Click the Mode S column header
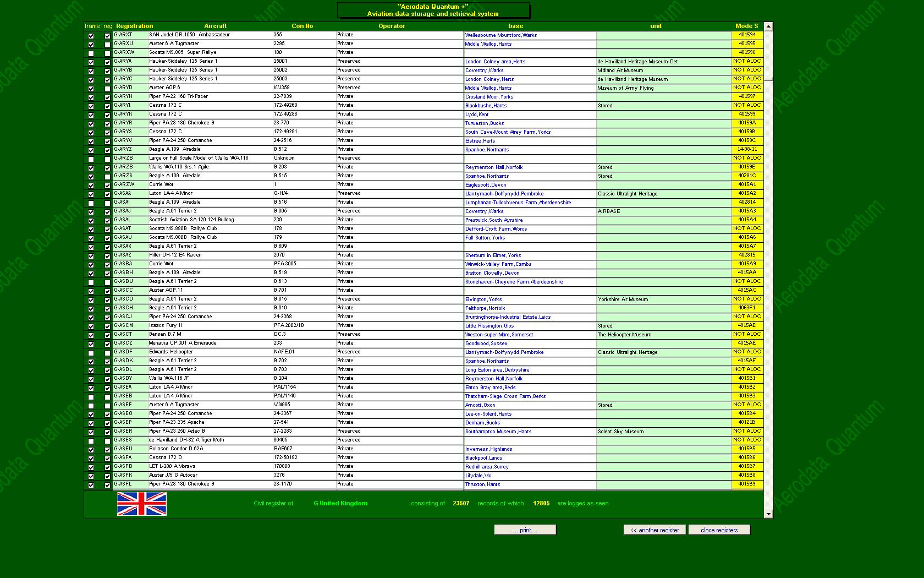This screenshot has width=924, height=578. coord(747,26)
